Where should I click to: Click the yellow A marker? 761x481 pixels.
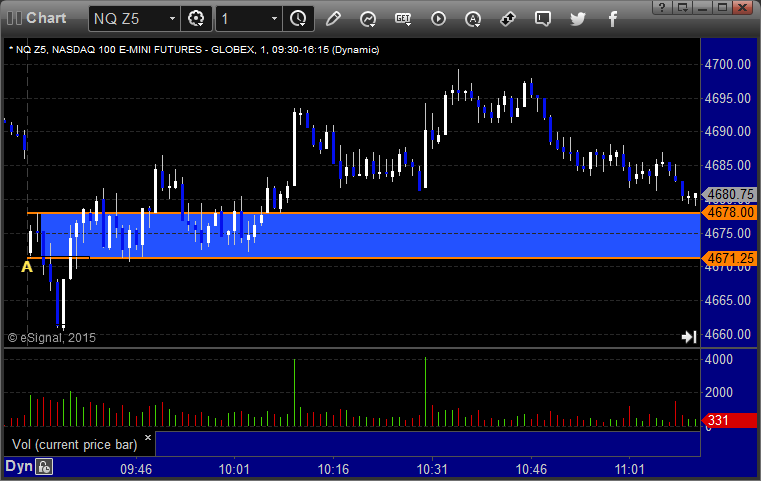coord(27,266)
